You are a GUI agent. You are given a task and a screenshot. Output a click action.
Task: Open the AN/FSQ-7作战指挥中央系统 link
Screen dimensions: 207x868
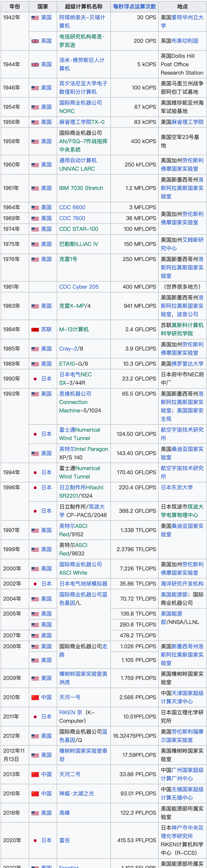coord(83,146)
